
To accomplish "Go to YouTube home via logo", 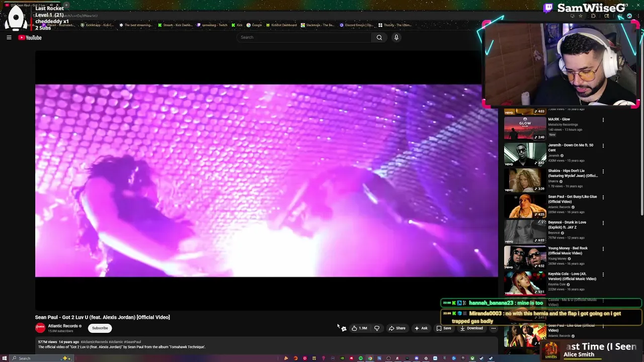I will [x=30, y=37].
